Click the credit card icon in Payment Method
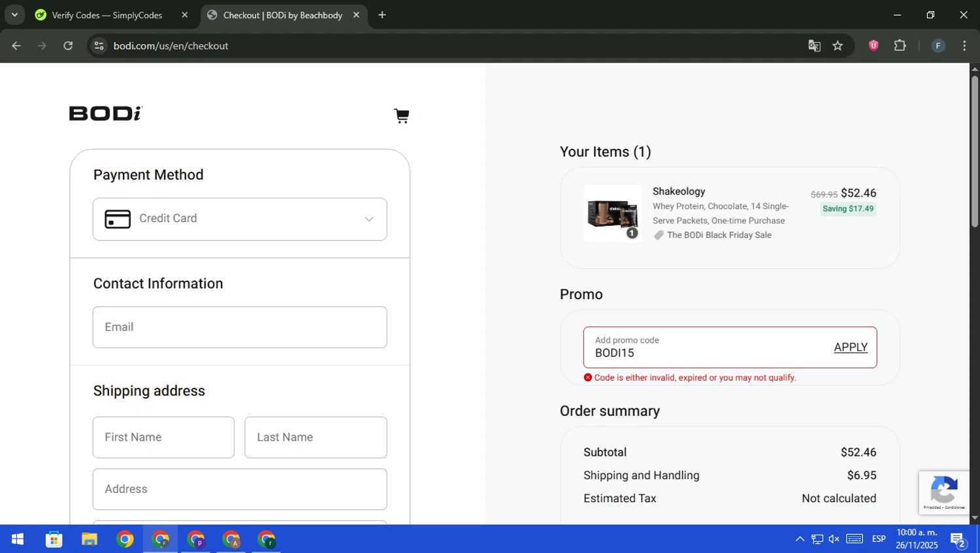 (118, 219)
